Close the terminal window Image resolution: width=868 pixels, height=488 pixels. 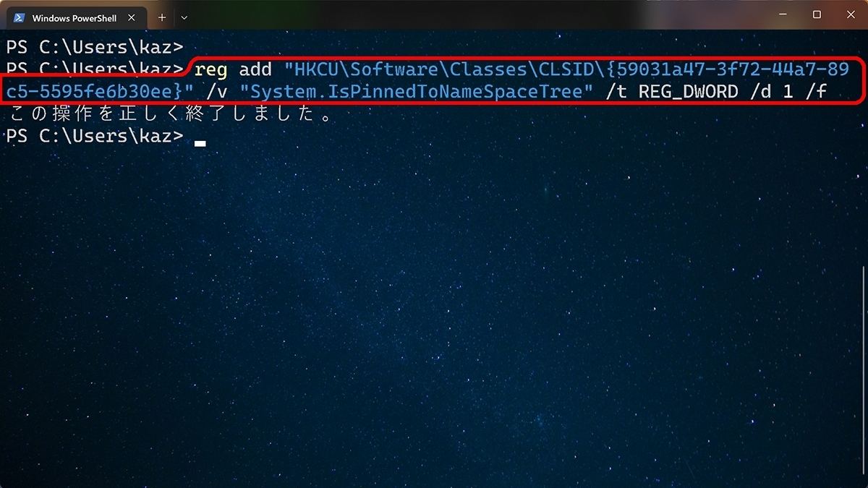pos(850,14)
